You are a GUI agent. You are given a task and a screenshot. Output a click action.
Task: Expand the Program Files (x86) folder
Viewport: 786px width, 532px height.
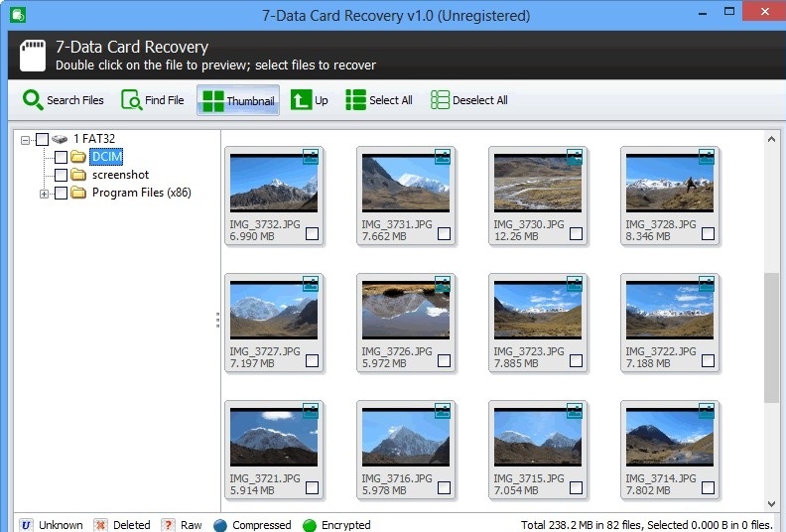click(x=44, y=194)
